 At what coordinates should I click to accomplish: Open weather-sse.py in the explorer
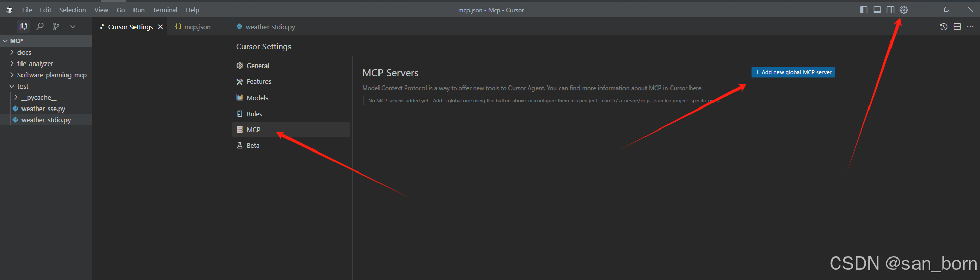tap(46, 109)
